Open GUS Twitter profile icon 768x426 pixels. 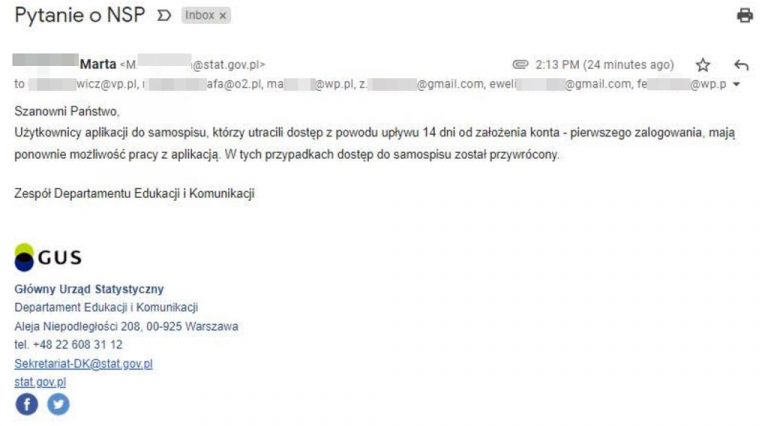pyautogui.click(x=58, y=404)
